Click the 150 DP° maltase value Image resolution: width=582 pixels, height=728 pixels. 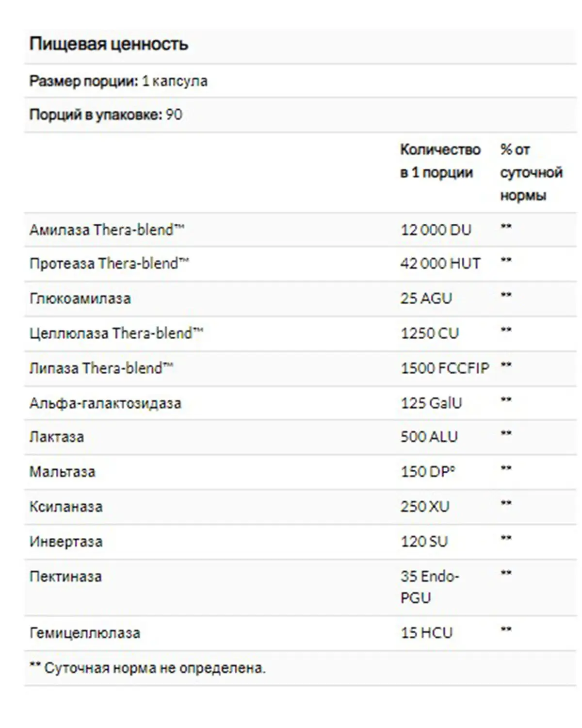[x=428, y=472]
